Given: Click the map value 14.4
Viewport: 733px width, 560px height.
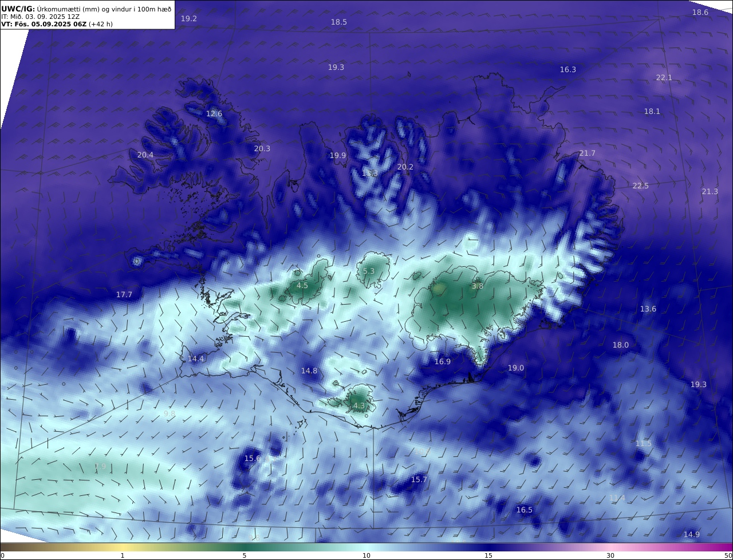Looking at the screenshot, I should [x=196, y=359].
